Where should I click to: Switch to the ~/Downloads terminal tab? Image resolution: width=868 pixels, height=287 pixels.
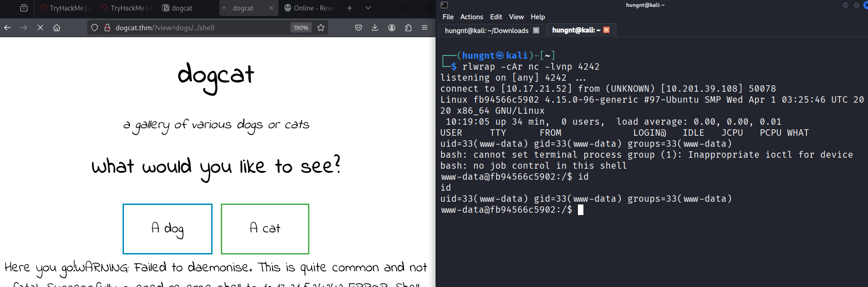click(x=486, y=30)
